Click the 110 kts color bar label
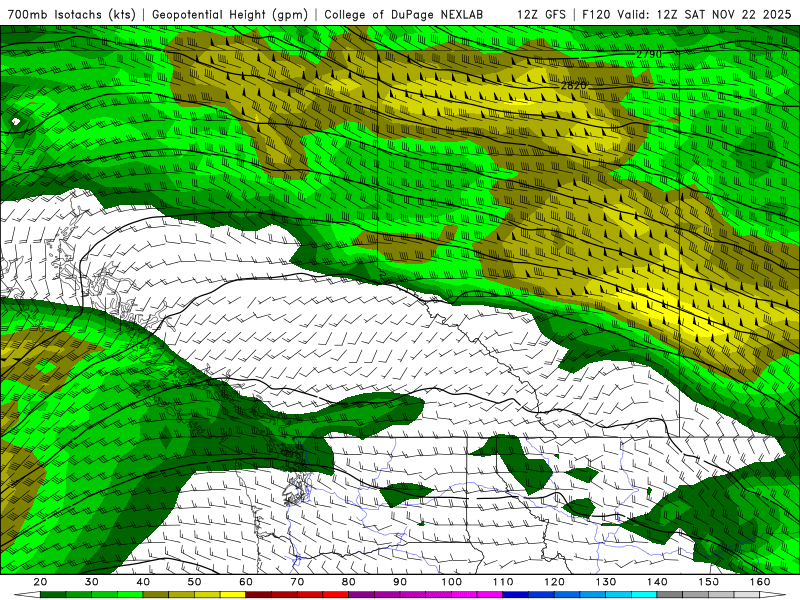800x600 pixels. [x=503, y=582]
